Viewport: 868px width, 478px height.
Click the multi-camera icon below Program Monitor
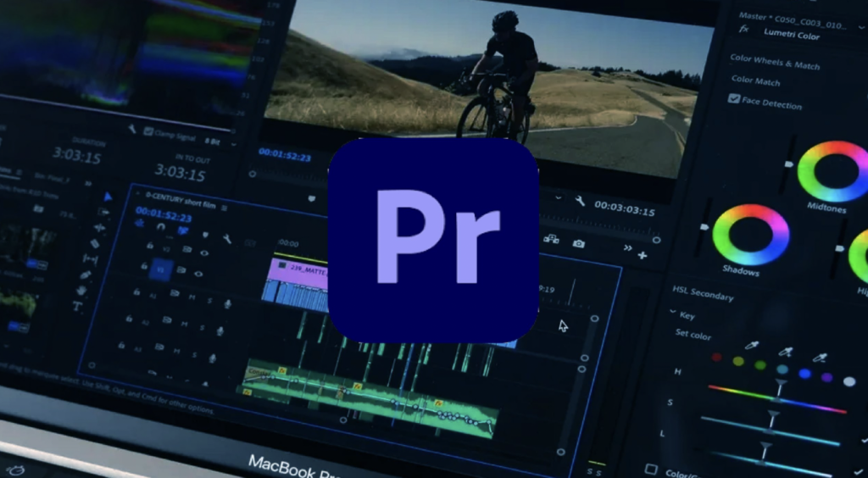(550, 239)
